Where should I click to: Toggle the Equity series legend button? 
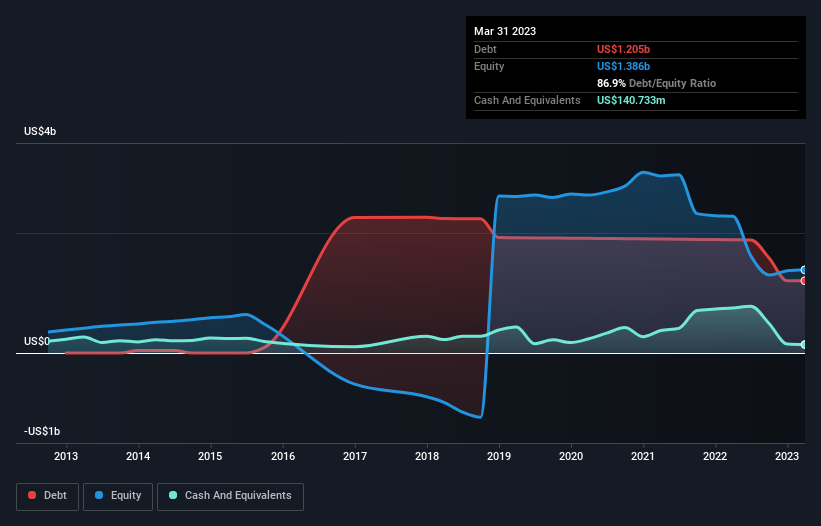click(x=118, y=496)
